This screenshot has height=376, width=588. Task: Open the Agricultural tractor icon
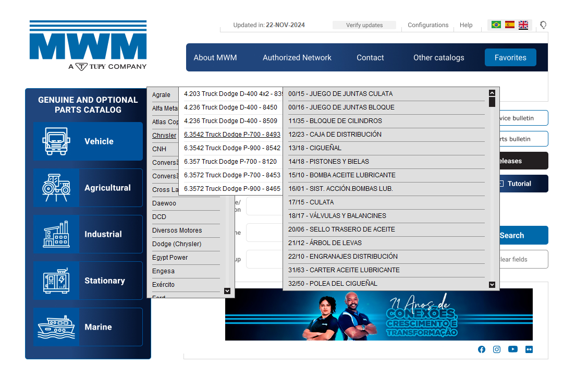coord(56,188)
